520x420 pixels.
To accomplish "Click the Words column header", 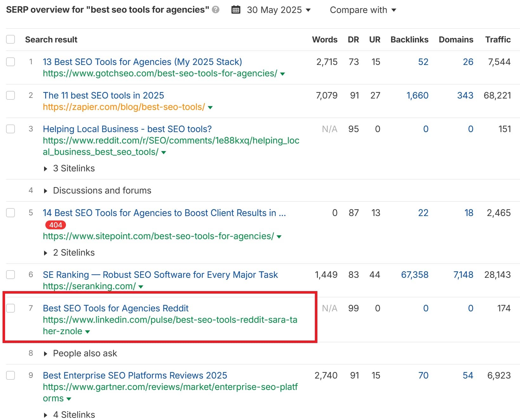I will click(325, 40).
